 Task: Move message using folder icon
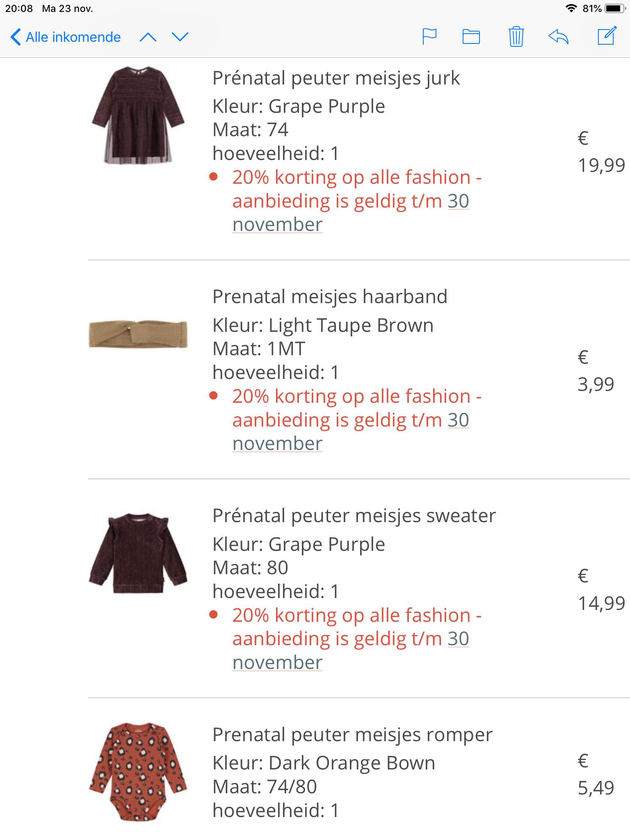tap(471, 37)
